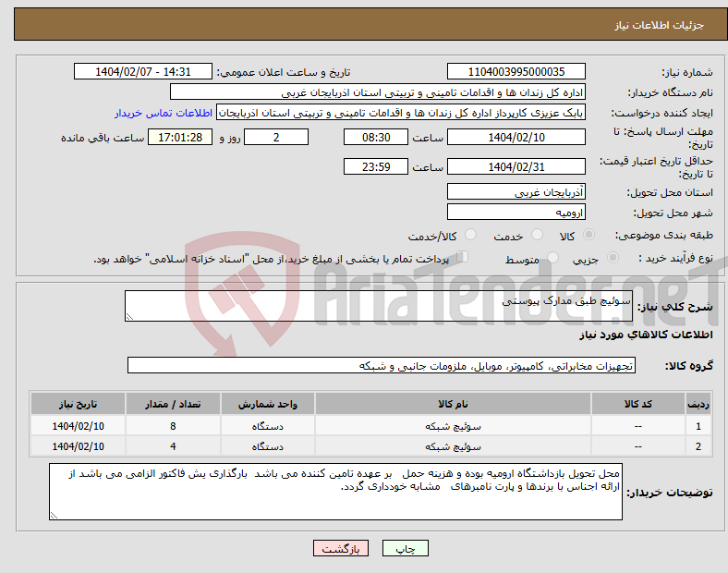Click row number 2 cell
728x573 pixels.
(x=698, y=446)
